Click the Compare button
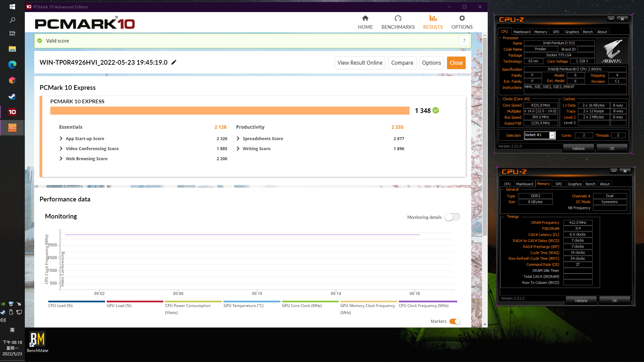644x362 pixels. (402, 63)
